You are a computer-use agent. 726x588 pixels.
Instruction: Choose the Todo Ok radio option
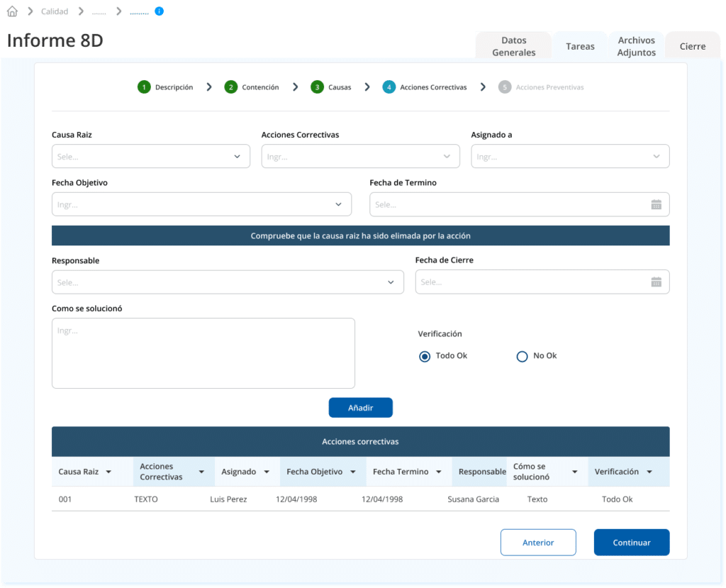[425, 356]
